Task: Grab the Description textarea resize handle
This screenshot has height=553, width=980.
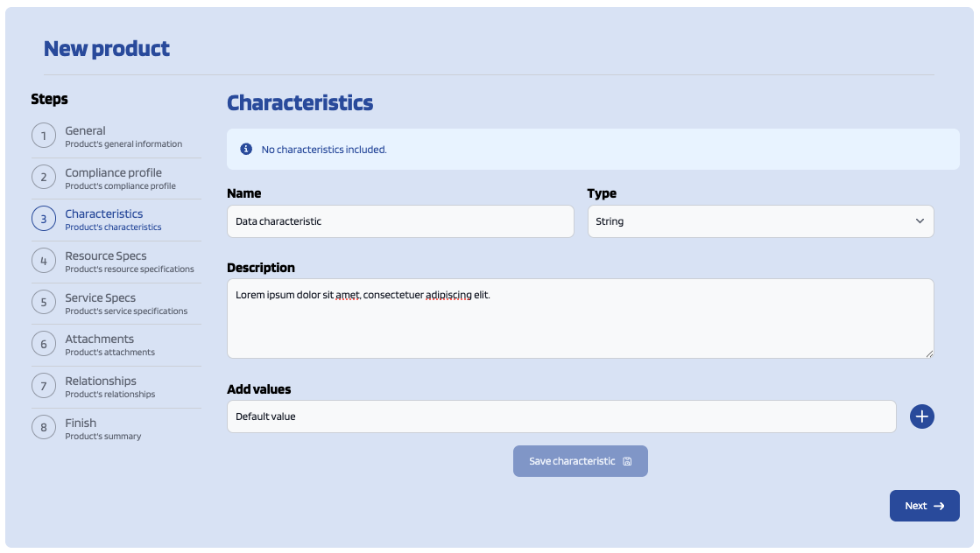Action: coord(929,353)
